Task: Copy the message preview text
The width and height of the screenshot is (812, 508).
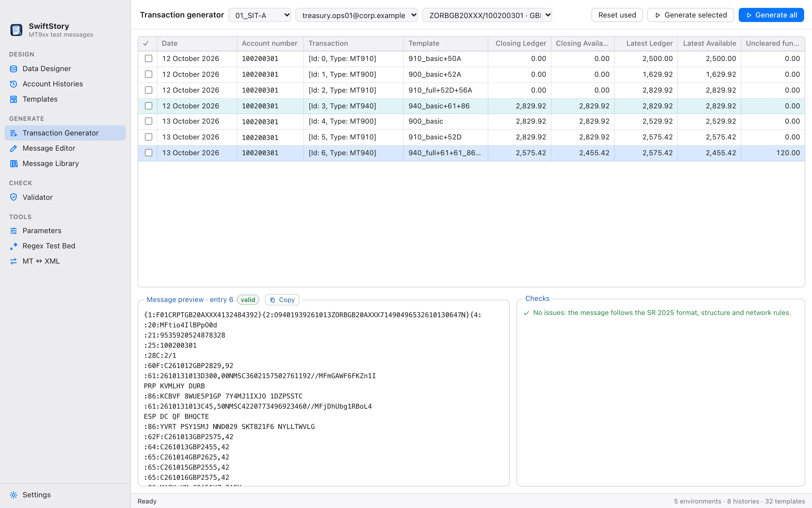Action: (282, 300)
